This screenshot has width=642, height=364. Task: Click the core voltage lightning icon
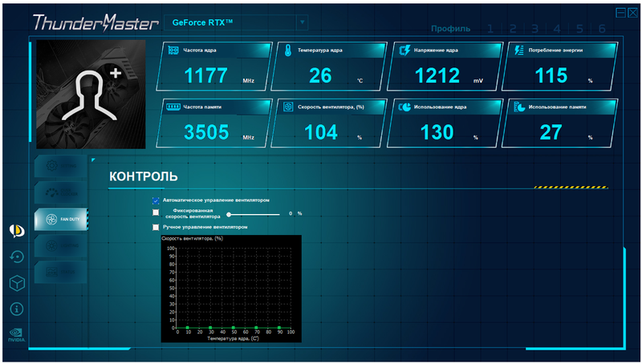[404, 51]
